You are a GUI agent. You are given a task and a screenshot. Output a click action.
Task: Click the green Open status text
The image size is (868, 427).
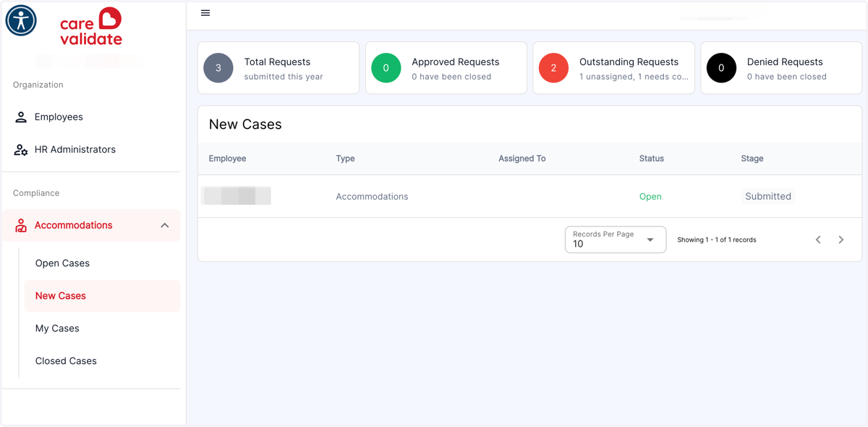click(650, 197)
